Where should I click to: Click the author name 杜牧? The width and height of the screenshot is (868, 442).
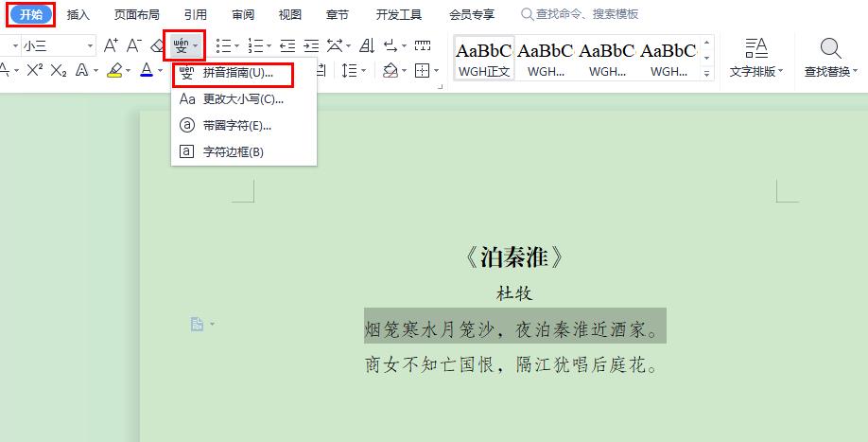click(x=514, y=293)
